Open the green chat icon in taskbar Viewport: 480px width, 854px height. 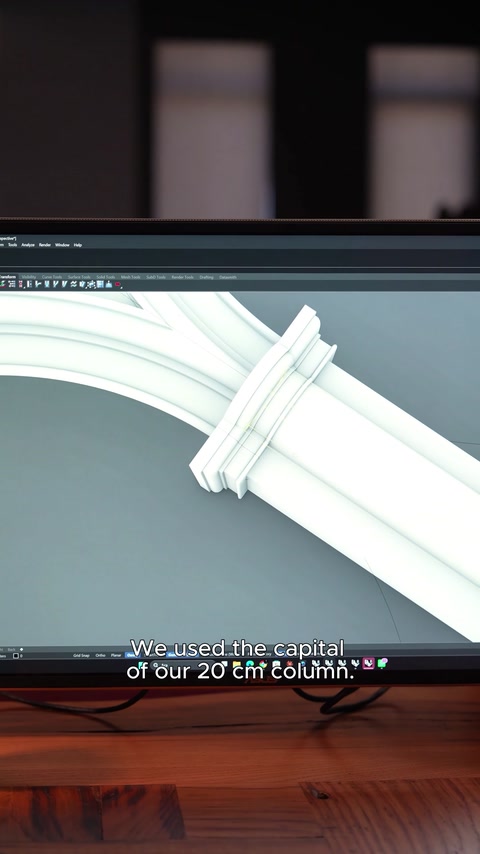point(382,663)
